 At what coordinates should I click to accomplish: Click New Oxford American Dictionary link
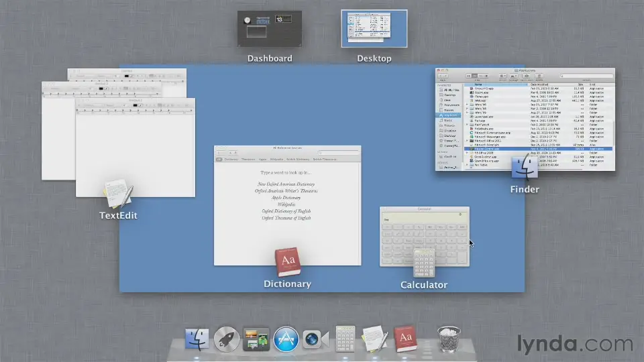pyautogui.click(x=286, y=184)
